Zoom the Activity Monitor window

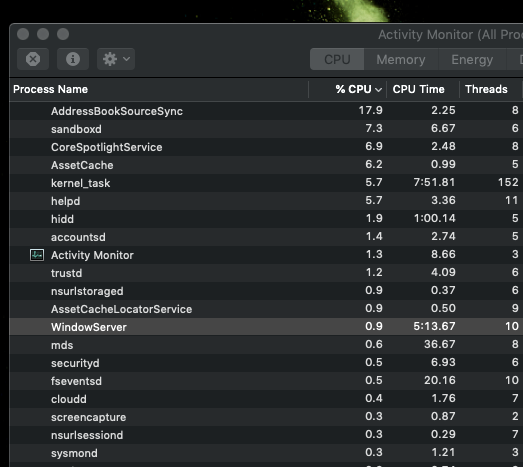point(63,34)
